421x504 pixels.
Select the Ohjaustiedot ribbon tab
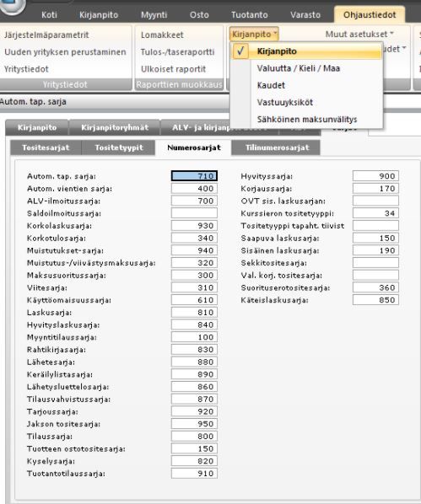(x=370, y=15)
